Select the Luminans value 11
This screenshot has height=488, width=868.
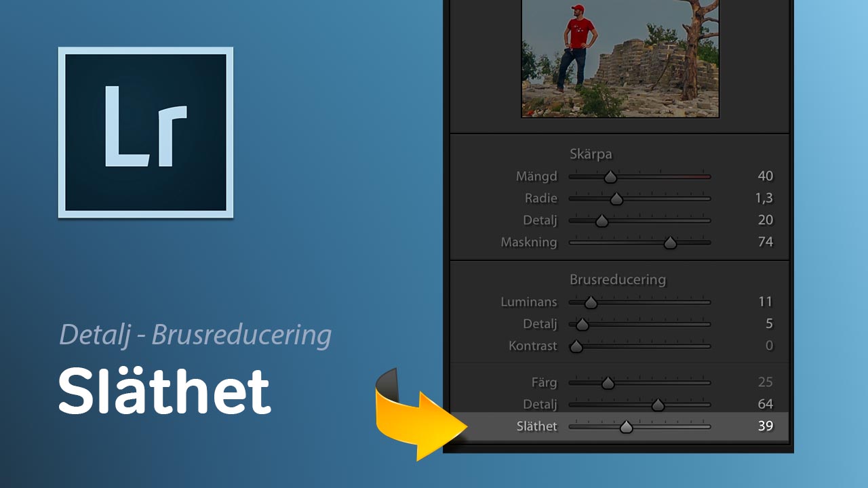(766, 302)
